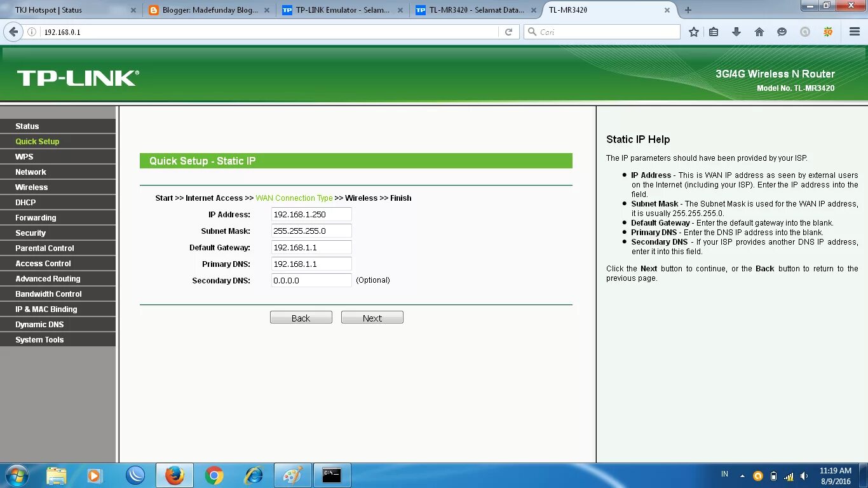This screenshot has height=488, width=868.
Task: Open Google Chrome from the taskbar
Action: [x=214, y=475]
